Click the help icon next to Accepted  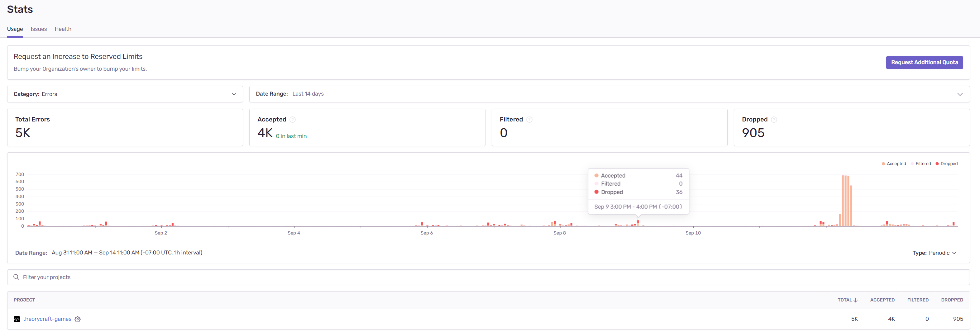click(x=293, y=119)
